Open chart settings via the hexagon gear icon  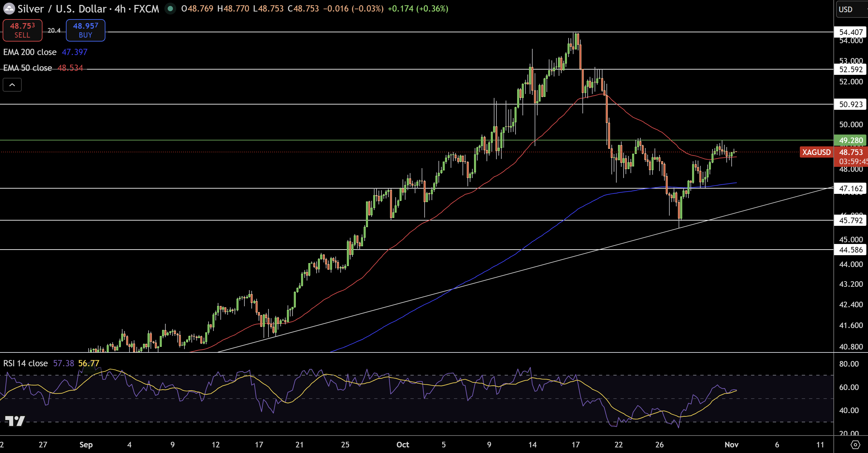(856, 445)
